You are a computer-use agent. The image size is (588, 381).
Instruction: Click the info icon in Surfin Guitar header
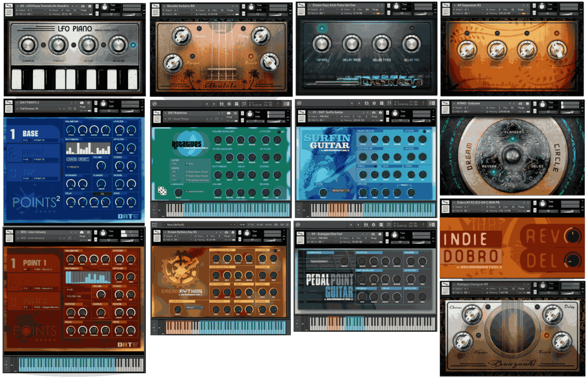pos(380,112)
